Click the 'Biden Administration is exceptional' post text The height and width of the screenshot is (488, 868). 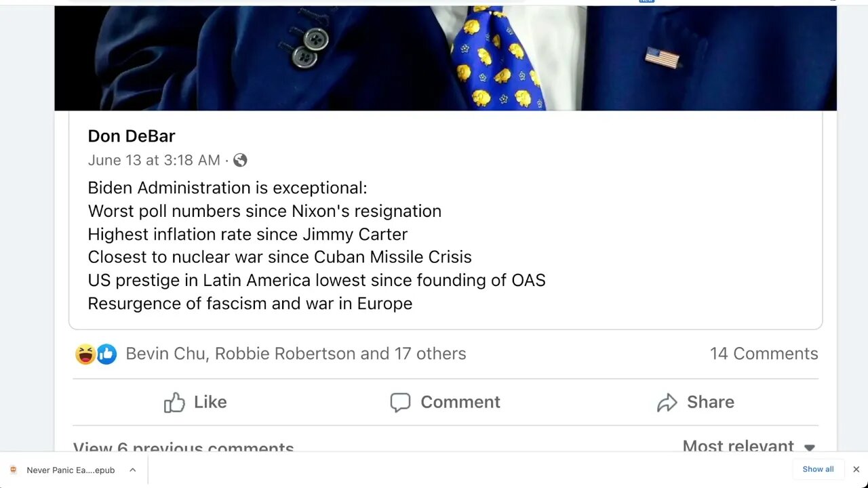[x=227, y=188]
